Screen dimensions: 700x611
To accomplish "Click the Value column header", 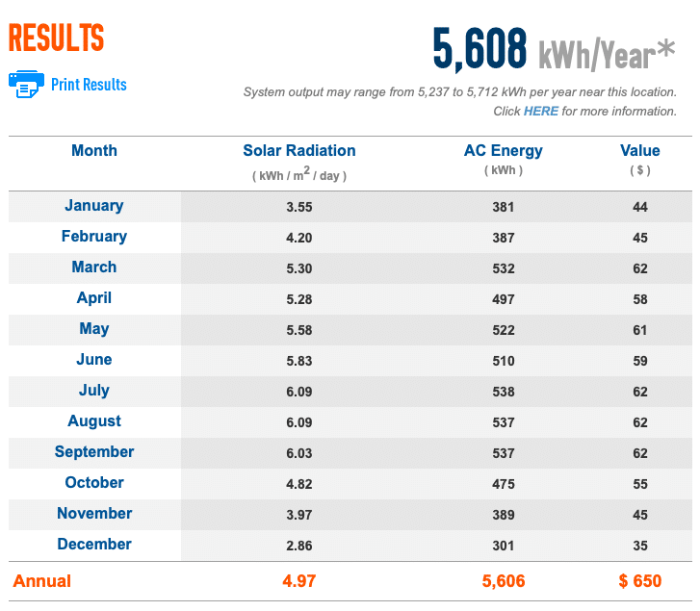I will (639, 150).
